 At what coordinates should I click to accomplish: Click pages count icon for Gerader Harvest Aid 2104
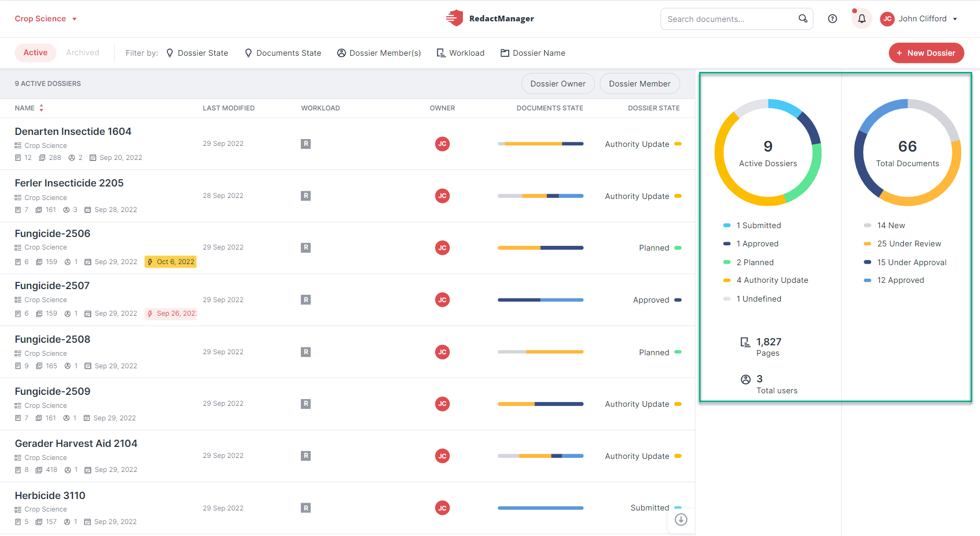(39, 470)
